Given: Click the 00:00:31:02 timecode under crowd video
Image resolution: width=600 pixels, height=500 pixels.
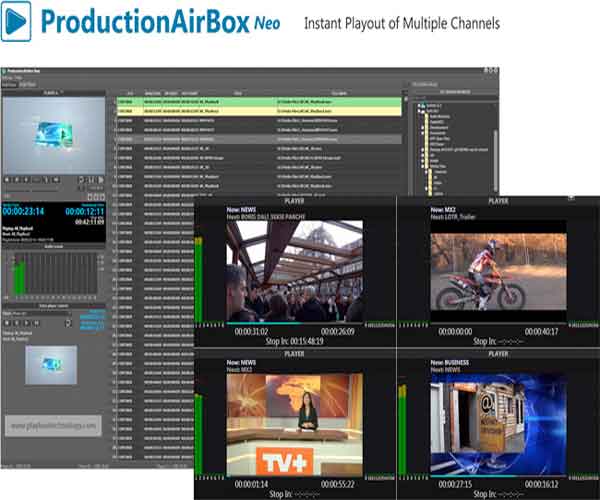Looking at the screenshot, I should (251, 331).
